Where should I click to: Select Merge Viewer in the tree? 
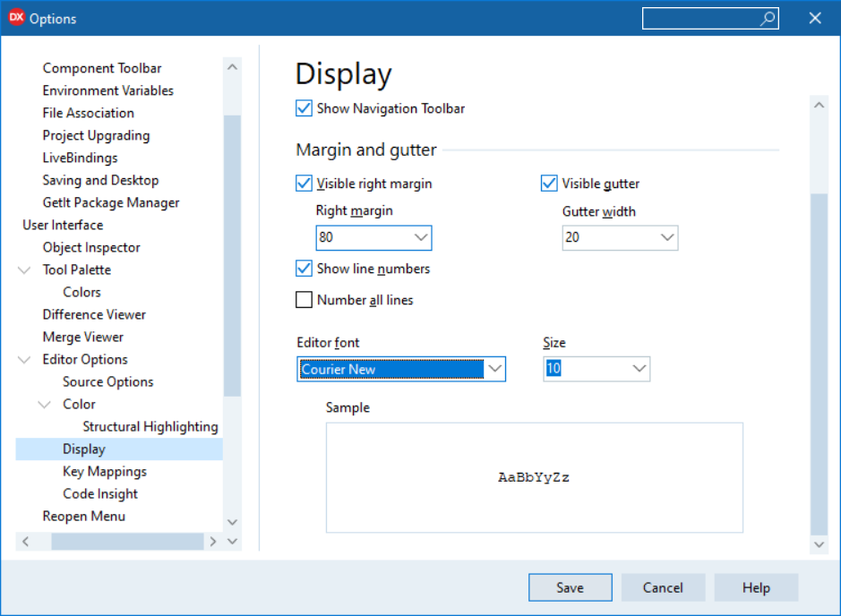[x=83, y=337]
